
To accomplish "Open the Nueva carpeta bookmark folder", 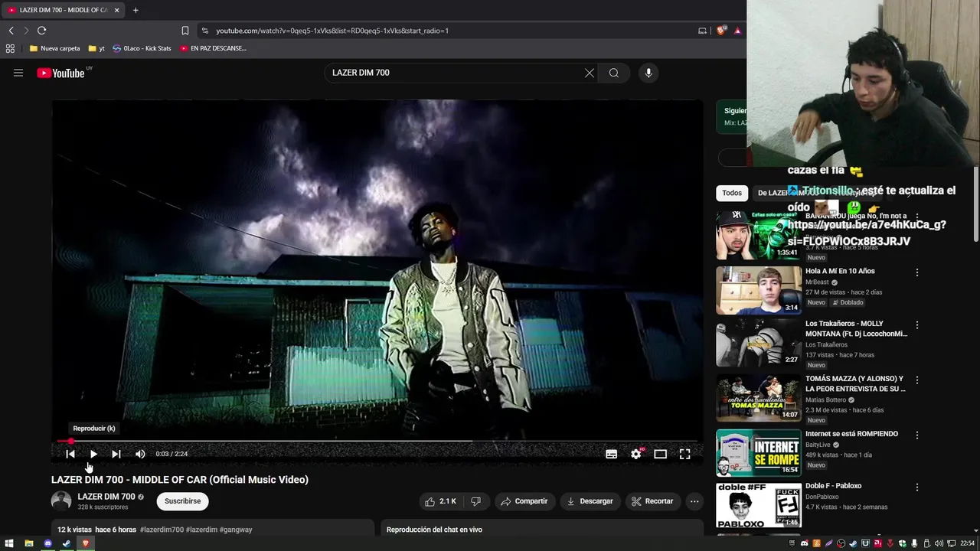I will (54, 48).
